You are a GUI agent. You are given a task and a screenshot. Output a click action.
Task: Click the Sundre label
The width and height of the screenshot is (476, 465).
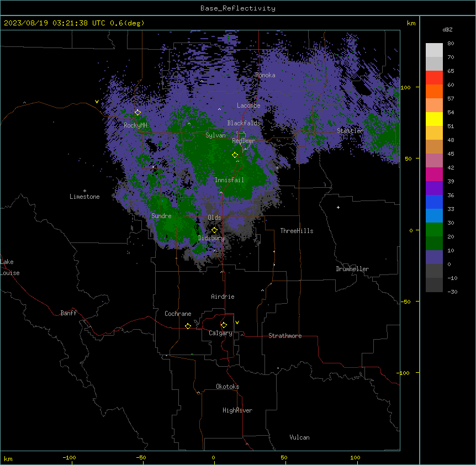pos(161,216)
